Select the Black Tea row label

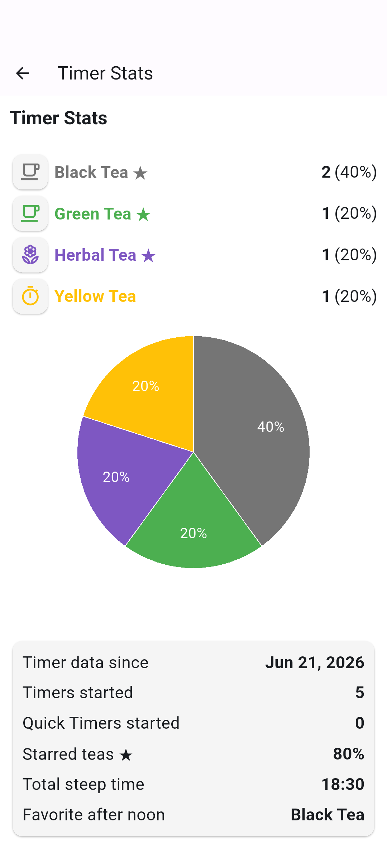(x=91, y=172)
